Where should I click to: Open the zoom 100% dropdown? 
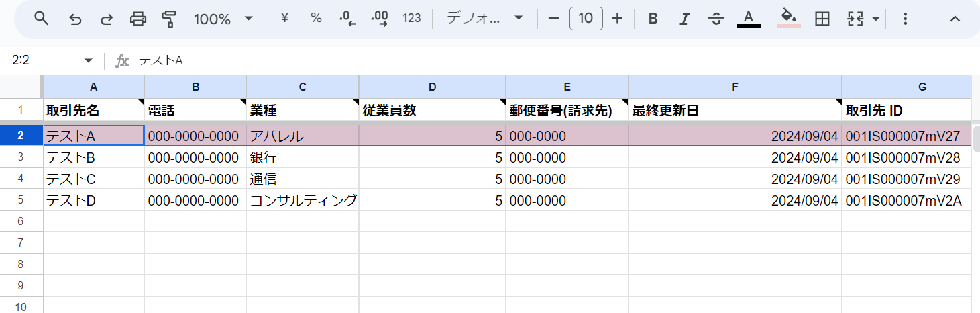(x=223, y=19)
